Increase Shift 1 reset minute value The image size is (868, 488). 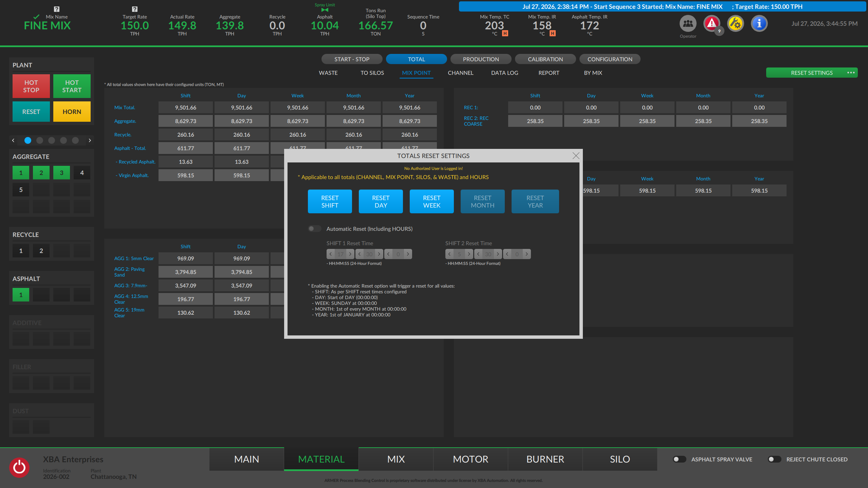379,254
